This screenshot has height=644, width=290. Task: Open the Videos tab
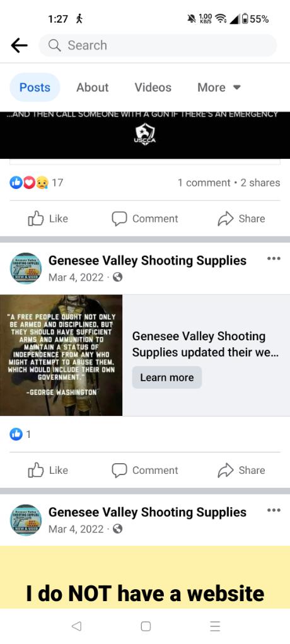(153, 88)
